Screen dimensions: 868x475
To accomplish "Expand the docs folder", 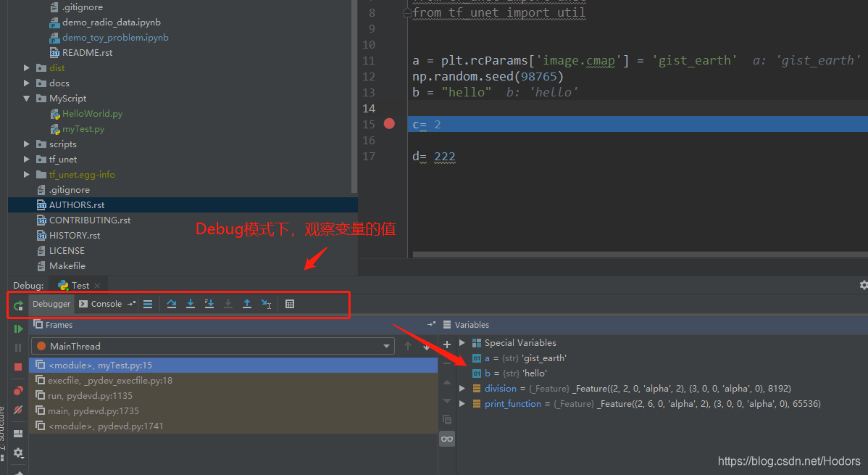I will point(27,83).
